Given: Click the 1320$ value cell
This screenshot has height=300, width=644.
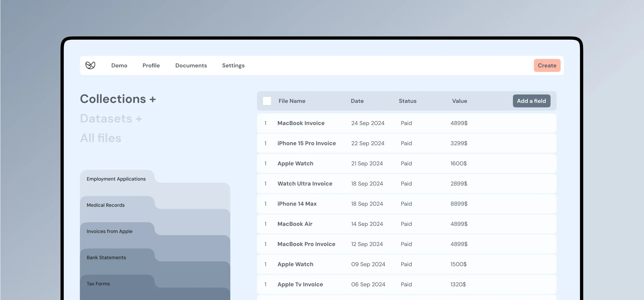Looking at the screenshot, I should (458, 284).
